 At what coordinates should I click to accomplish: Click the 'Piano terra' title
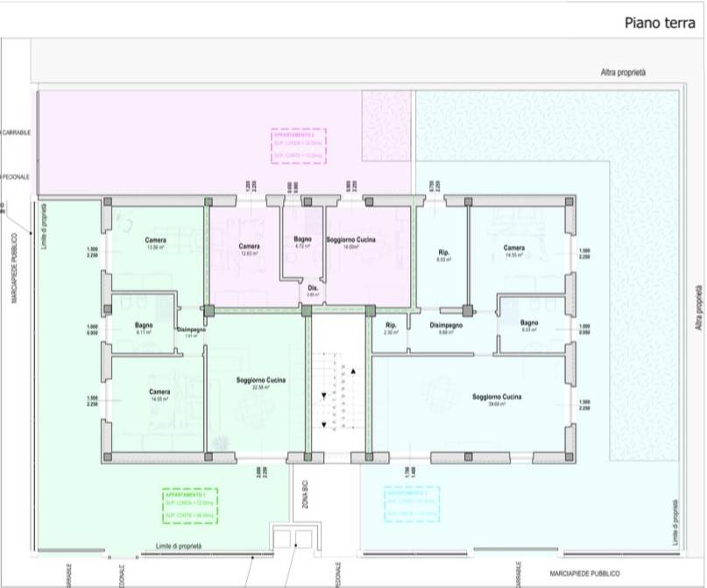656,23
